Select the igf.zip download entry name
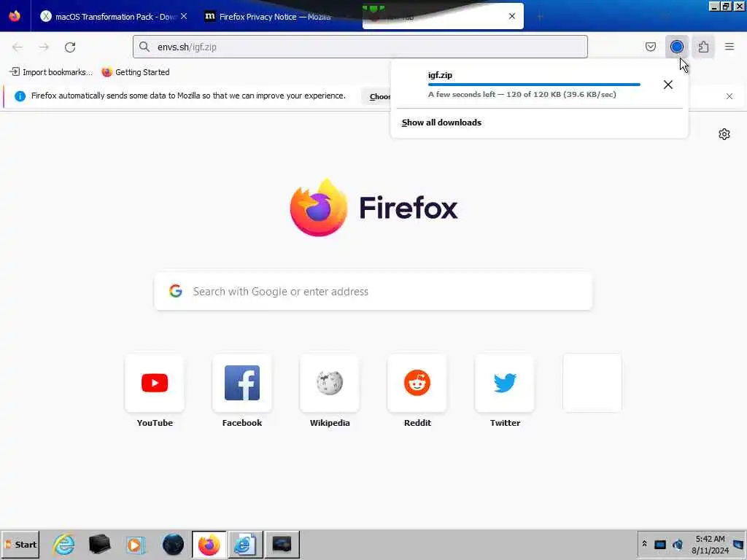 coord(440,75)
